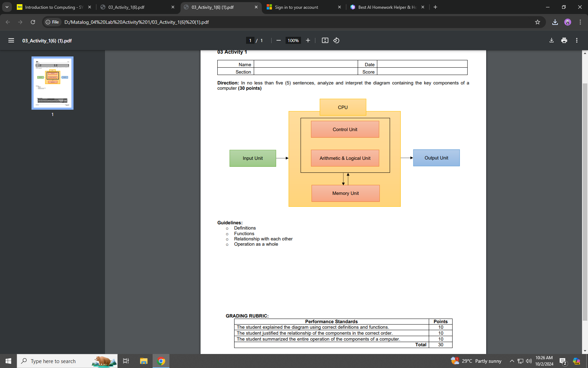Viewport: 588px width, 368px height.
Task: Click the Input Unit box
Action: click(253, 158)
